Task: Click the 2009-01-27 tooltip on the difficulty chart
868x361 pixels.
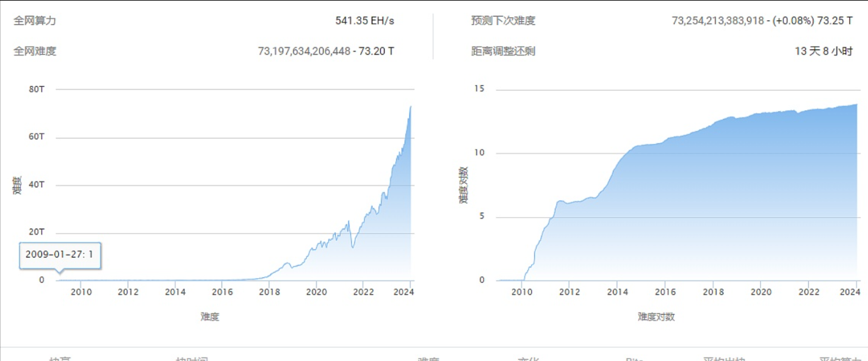Action: coord(60,254)
